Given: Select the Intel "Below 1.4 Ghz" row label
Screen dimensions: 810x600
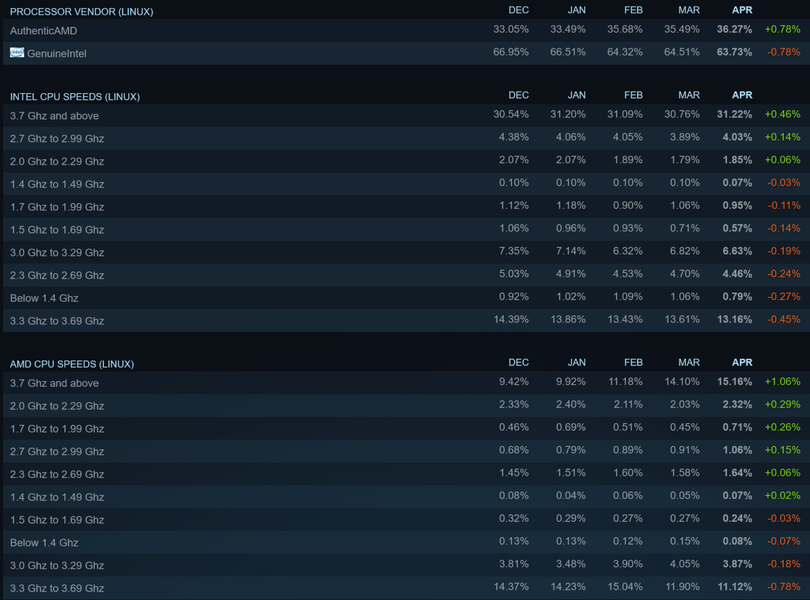Looking at the screenshot, I should click(x=44, y=298).
